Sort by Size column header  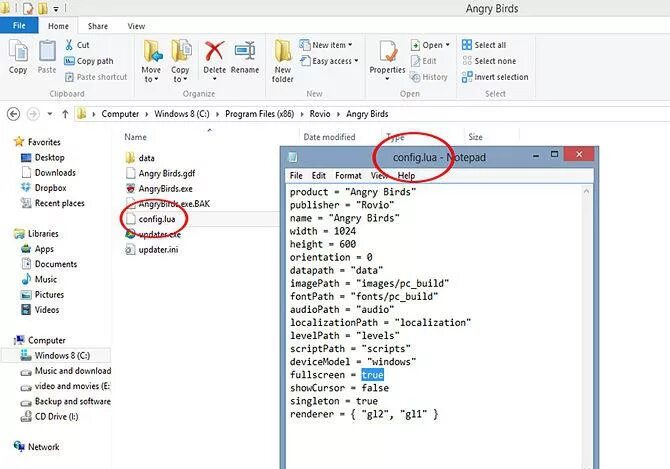click(476, 137)
